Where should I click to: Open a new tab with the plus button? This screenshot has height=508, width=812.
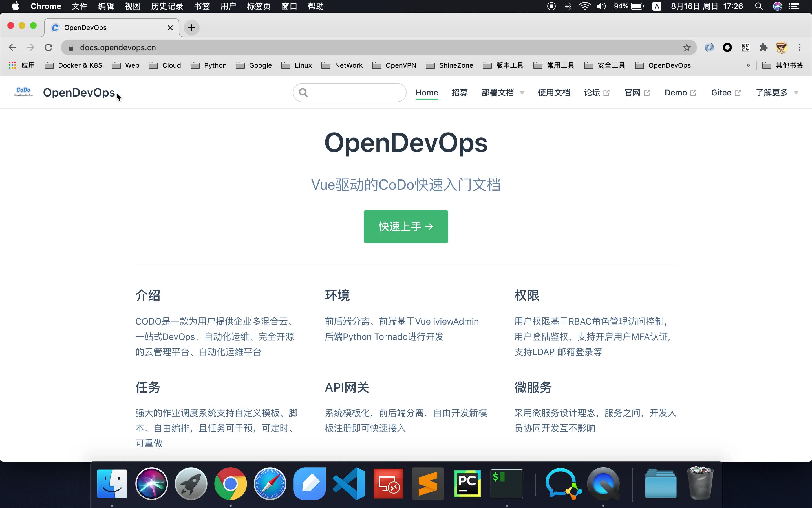(192, 28)
